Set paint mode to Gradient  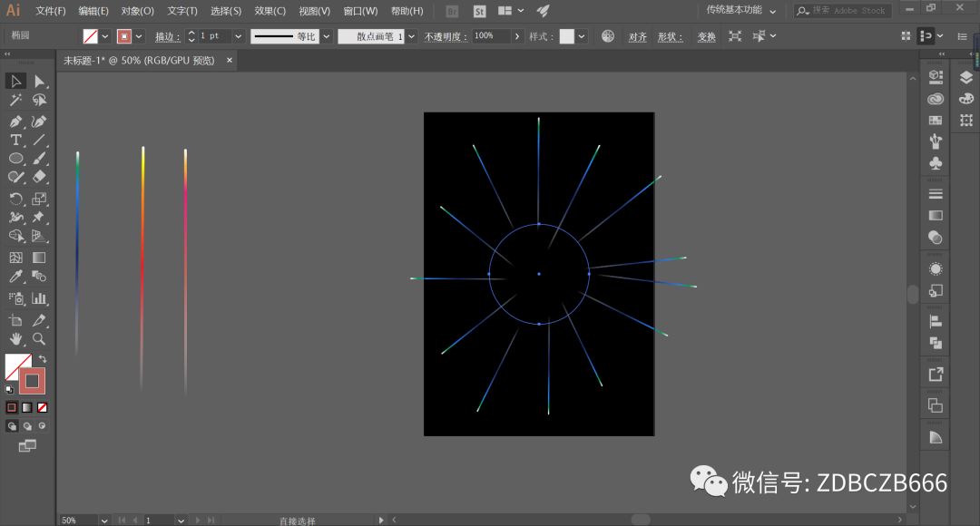coord(27,407)
